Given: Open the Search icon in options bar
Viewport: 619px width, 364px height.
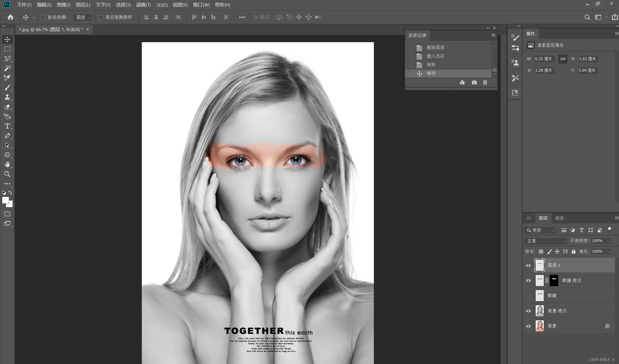Looking at the screenshot, I should pos(587,17).
